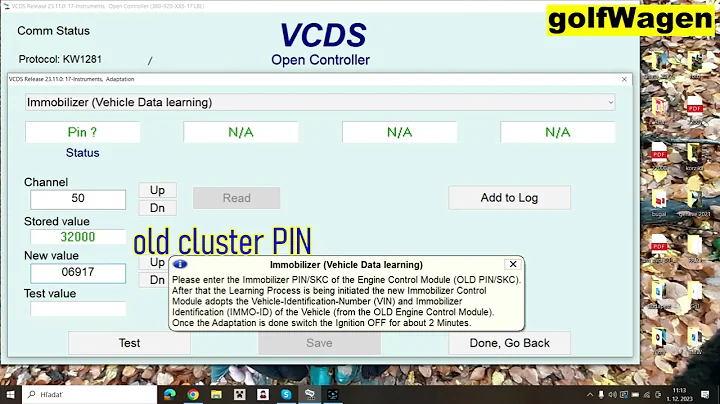Increase the channel with its Up button
This screenshot has width=720, height=404.
(158, 190)
